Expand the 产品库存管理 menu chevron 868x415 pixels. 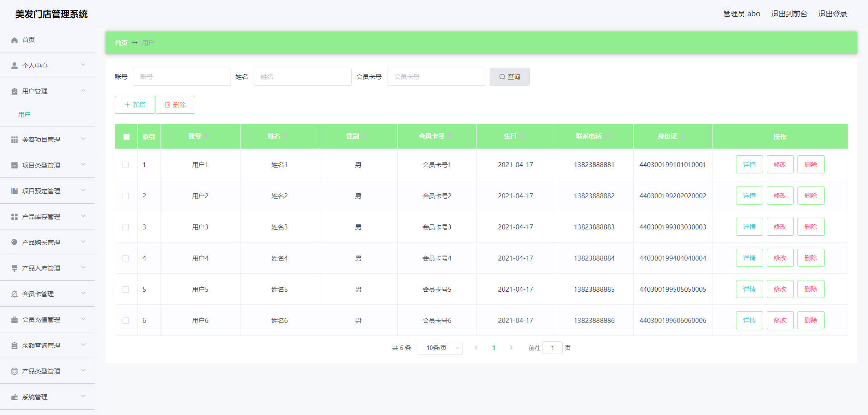click(x=83, y=216)
